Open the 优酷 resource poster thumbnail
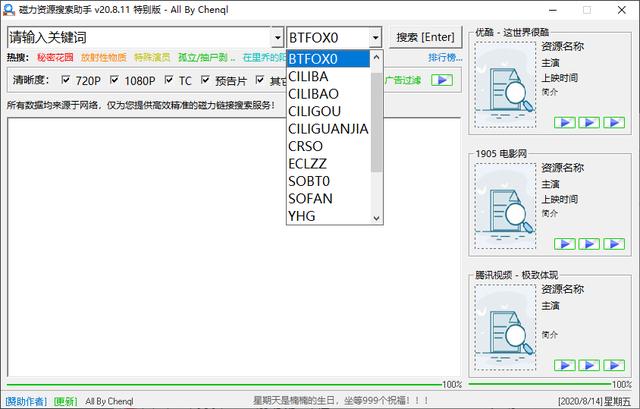 [505, 90]
